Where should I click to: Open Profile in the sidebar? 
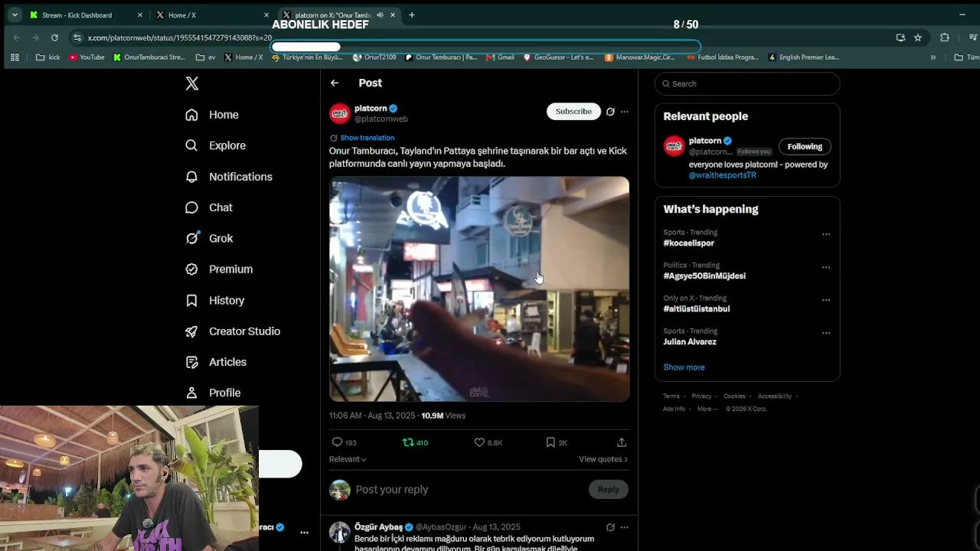[213, 393]
